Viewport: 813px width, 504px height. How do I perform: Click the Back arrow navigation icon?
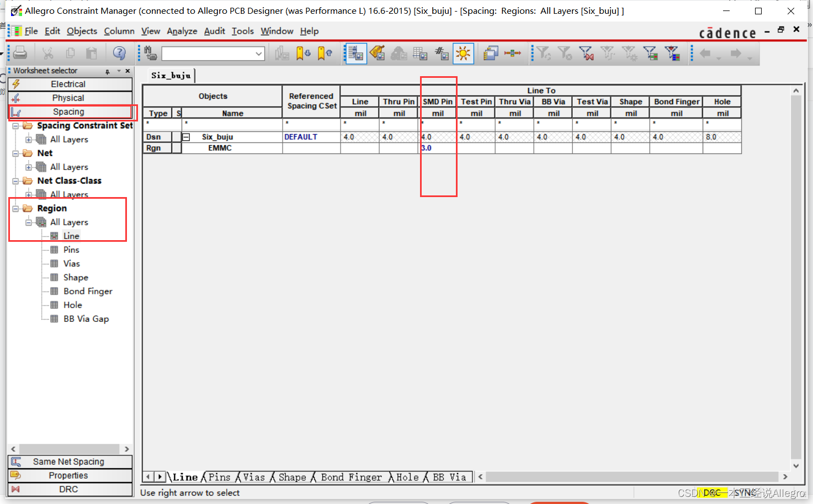tap(705, 53)
